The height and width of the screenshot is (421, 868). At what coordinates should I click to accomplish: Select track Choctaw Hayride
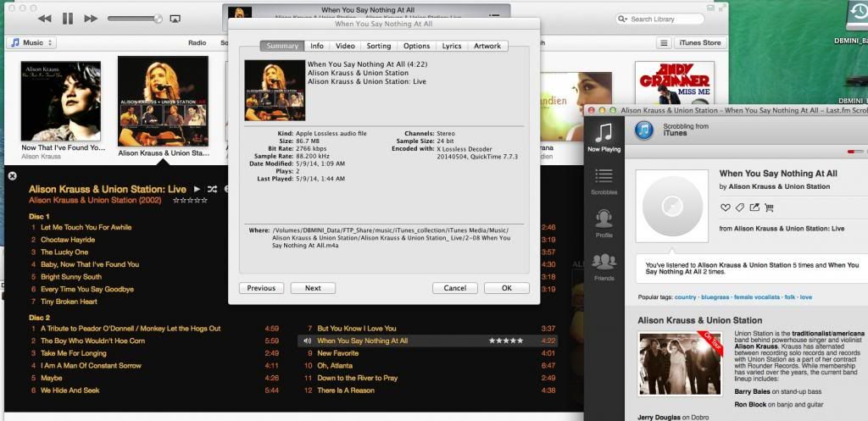point(68,240)
